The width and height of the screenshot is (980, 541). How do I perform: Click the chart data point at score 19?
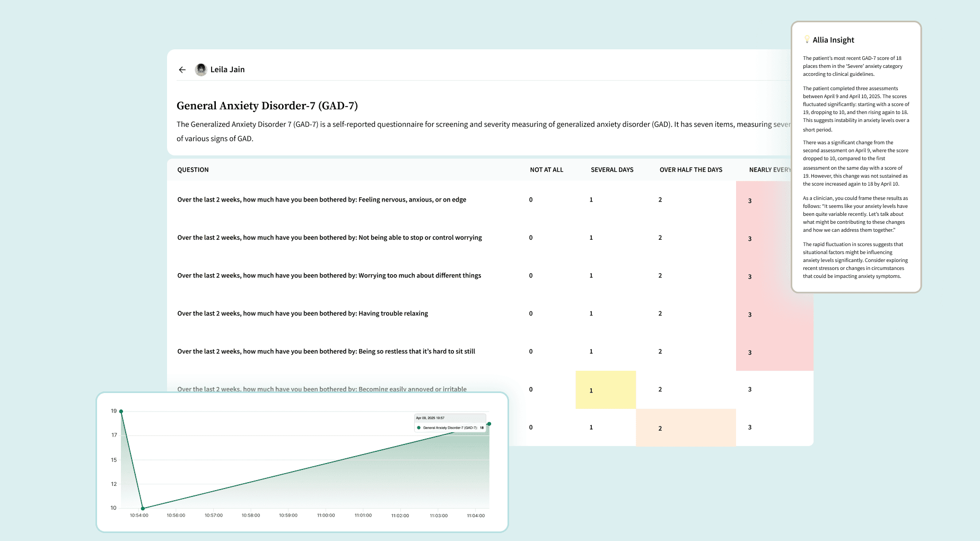[x=121, y=411]
